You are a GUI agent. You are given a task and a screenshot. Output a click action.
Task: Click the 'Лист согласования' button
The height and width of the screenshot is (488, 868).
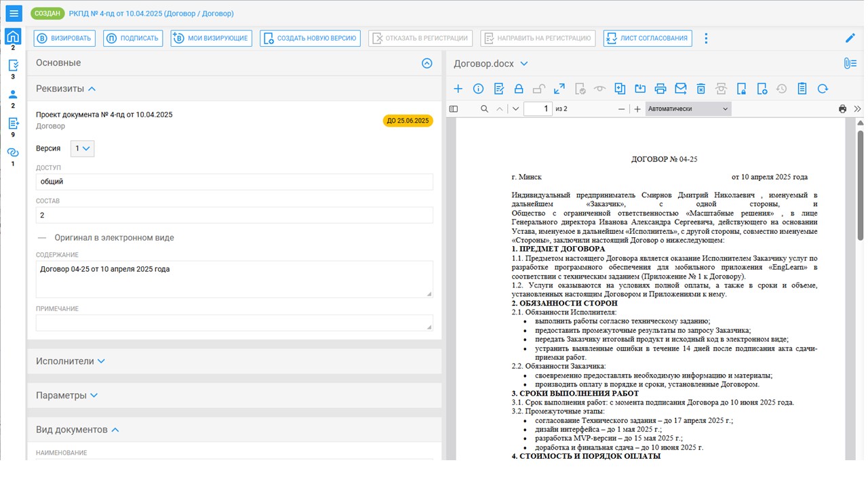coord(647,38)
